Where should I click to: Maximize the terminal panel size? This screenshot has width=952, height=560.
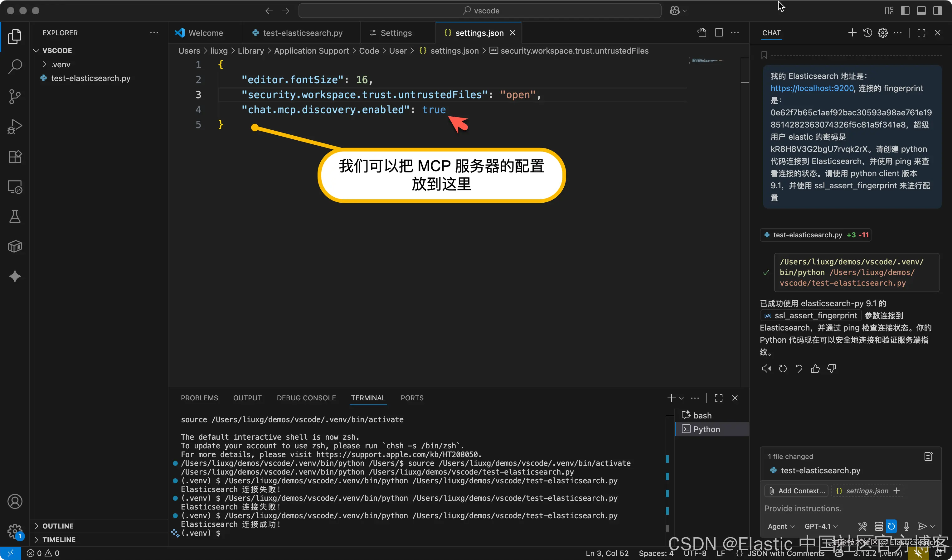click(x=719, y=398)
